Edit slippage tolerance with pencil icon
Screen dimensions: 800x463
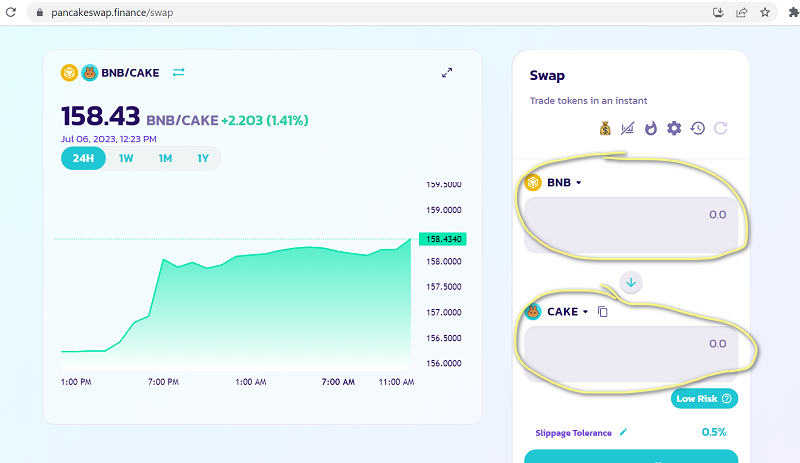click(x=623, y=432)
